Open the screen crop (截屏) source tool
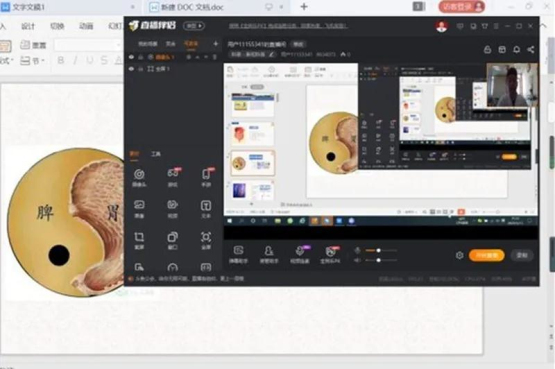Image resolution: width=555 pixels, height=369 pixels. 139,240
